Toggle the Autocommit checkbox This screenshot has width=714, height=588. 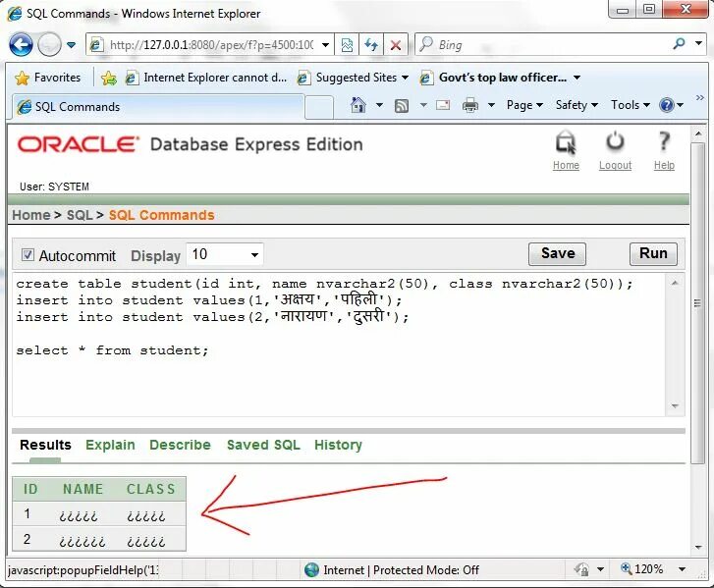27,255
